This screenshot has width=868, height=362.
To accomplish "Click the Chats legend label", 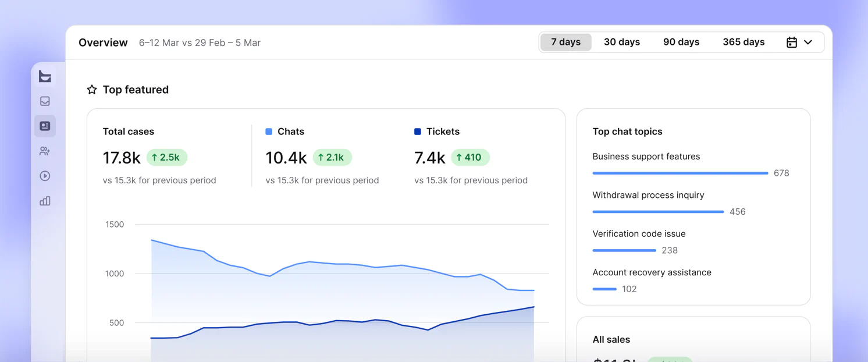I will click(291, 132).
